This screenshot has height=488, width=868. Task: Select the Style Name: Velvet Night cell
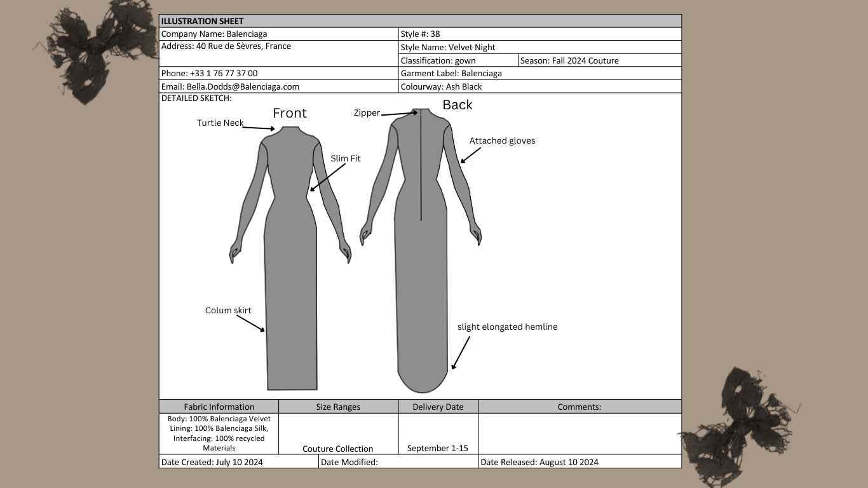pos(539,47)
